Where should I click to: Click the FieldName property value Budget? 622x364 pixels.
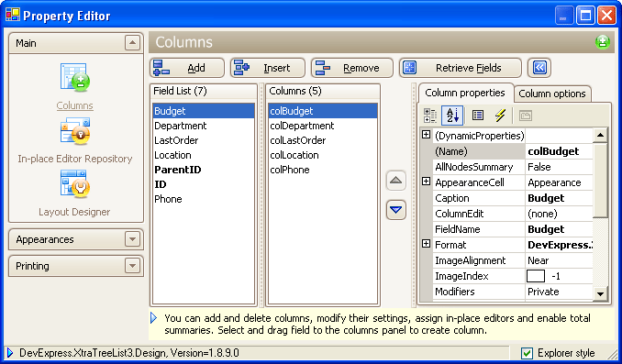[x=559, y=229]
